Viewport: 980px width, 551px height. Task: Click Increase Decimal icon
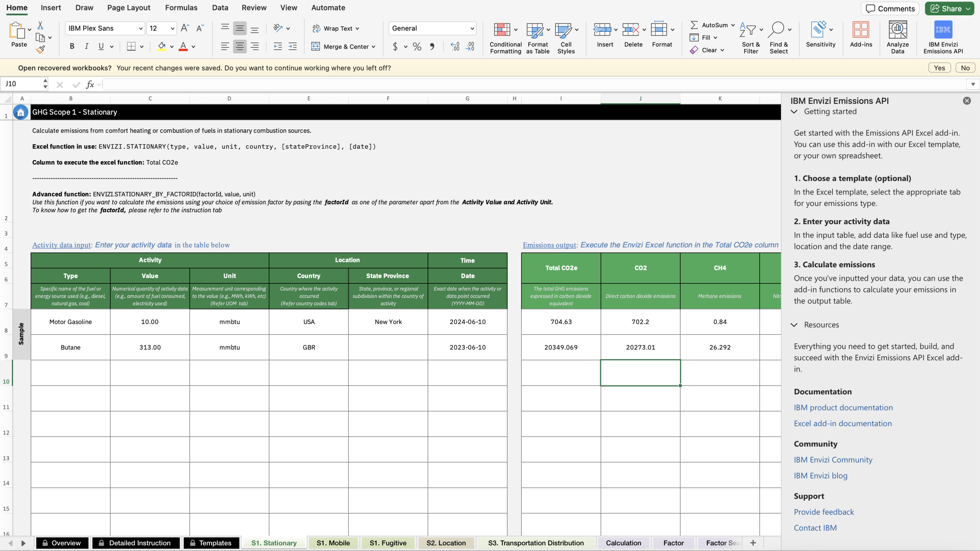tap(455, 47)
